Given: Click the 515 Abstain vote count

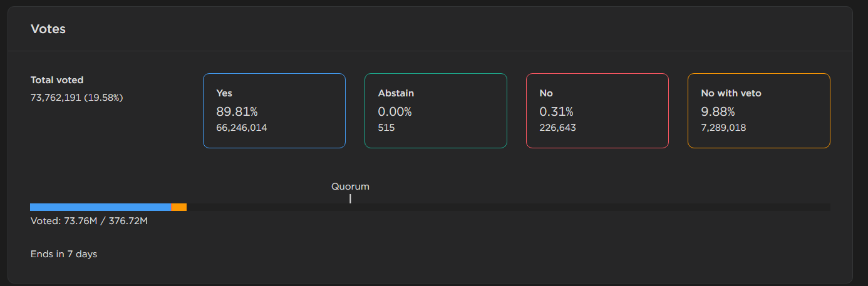Looking at the screenshot, I should point(386,128).
